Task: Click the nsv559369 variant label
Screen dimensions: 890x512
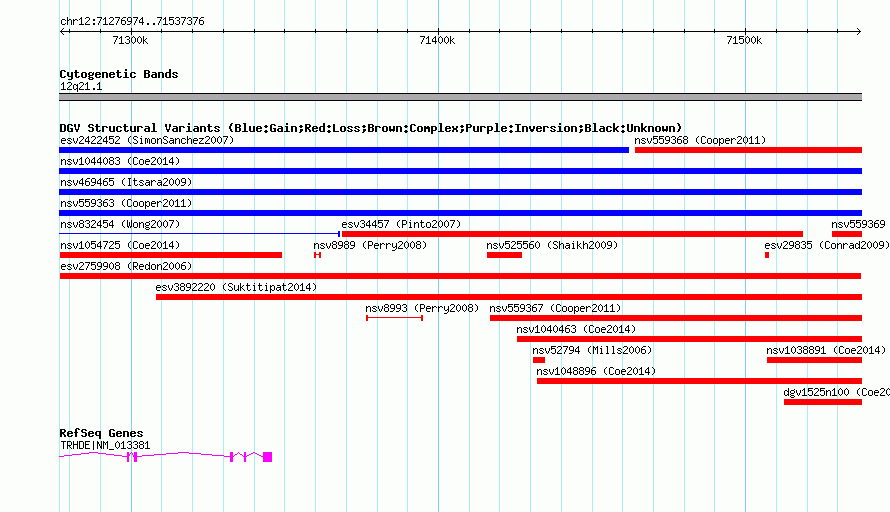Action: (858, 224)
